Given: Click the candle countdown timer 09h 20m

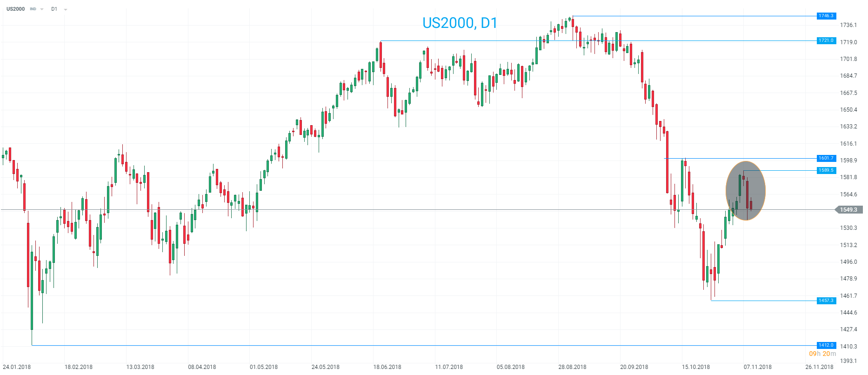Looking at the screenshot, I should (x=822, y=354).
